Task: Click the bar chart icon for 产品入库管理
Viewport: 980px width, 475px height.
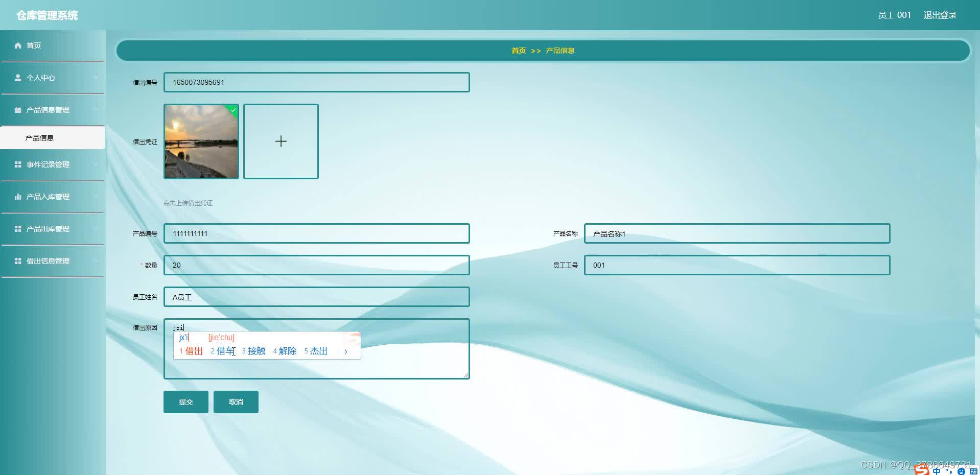Action: 18,197
